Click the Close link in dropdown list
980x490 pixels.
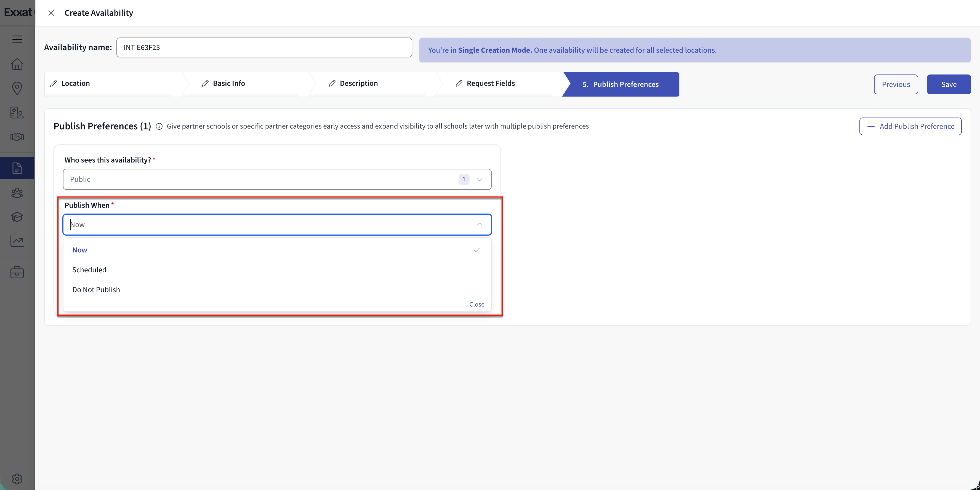coord(476,304)
